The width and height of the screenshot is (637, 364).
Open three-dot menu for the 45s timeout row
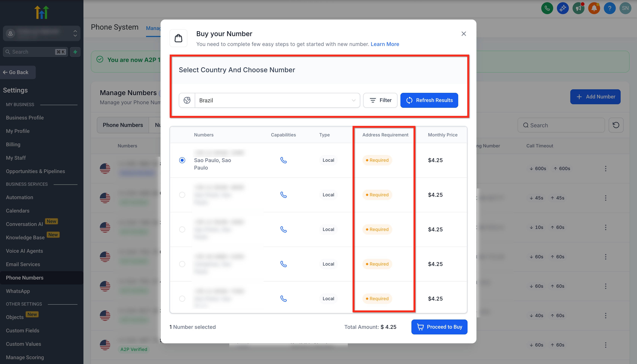click(606, 198)
